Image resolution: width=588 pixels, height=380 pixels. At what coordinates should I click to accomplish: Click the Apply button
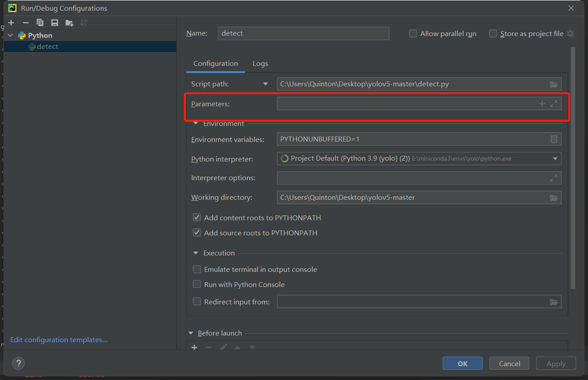click(556, 364)
